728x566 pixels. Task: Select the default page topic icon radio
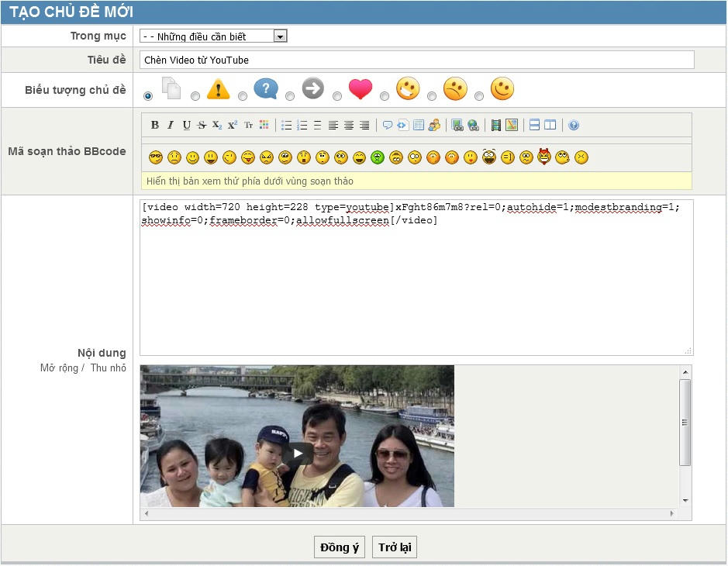click(x=148, y=96)
